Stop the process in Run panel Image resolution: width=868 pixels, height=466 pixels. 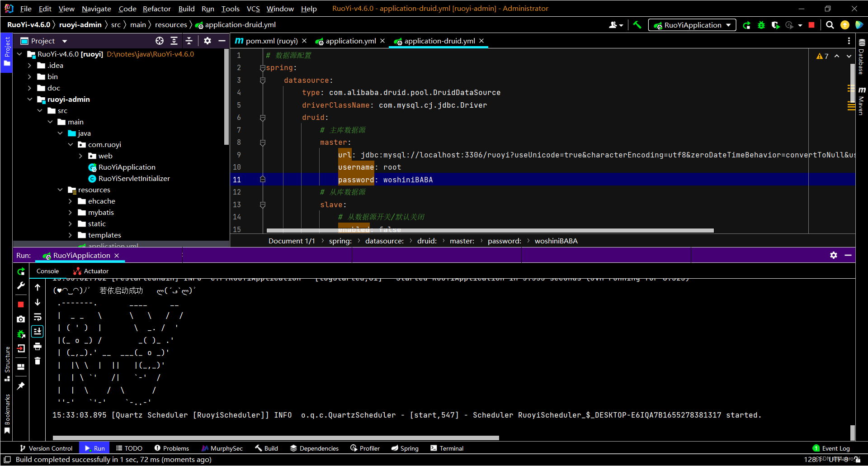coord(21,304)
